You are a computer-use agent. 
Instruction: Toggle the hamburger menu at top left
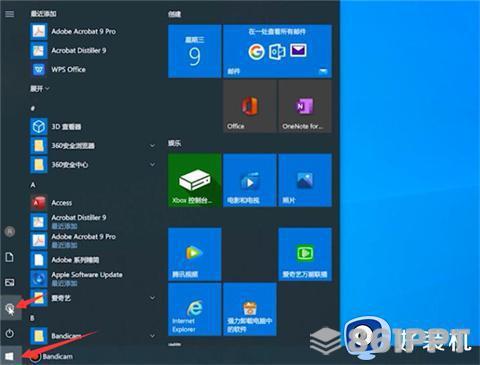point(10,14)
